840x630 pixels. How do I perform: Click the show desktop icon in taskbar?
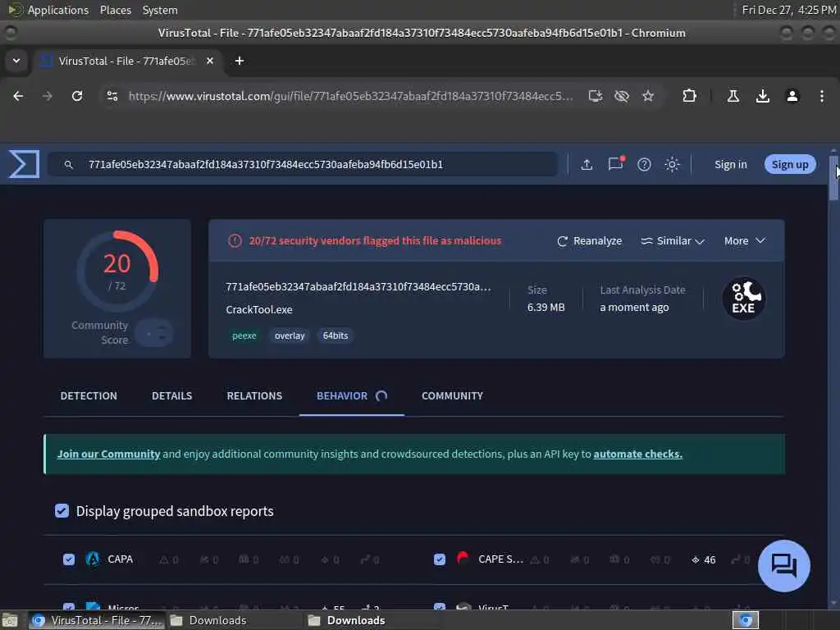point(10,620)
